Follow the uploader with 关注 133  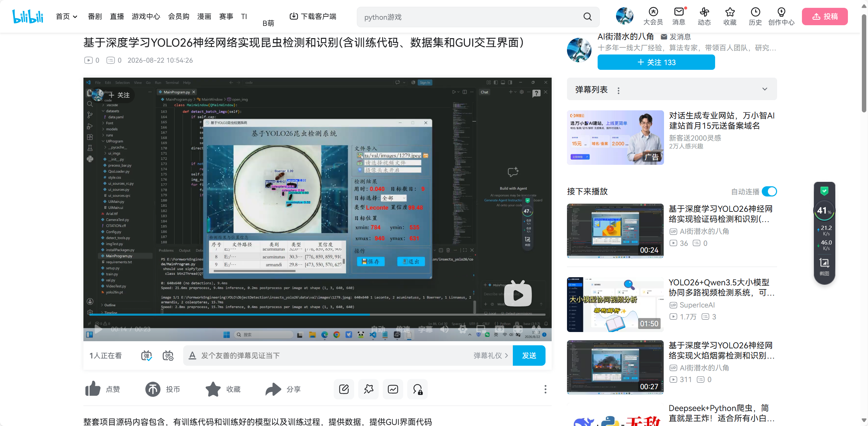[656, 62]
